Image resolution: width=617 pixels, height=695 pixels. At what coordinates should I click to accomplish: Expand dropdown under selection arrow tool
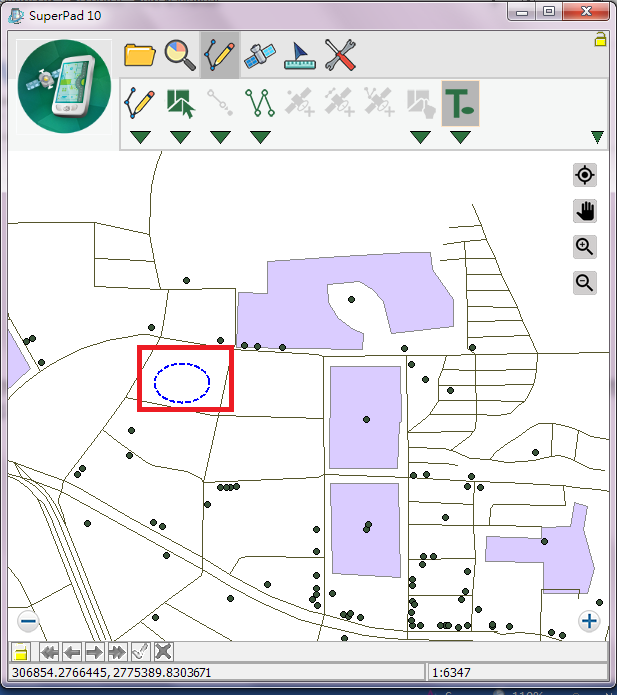pyautogui.click(x=180, y=137)
